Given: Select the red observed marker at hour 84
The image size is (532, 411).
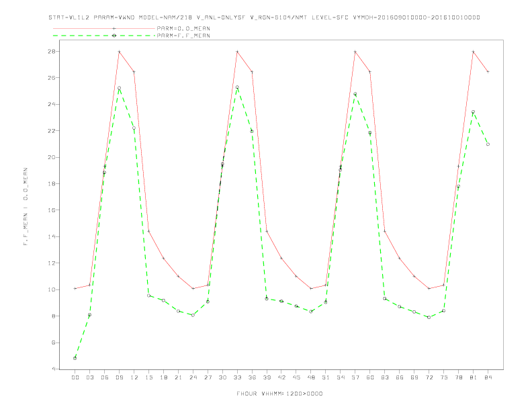Looking at the screenshot, I should [488, 72].
